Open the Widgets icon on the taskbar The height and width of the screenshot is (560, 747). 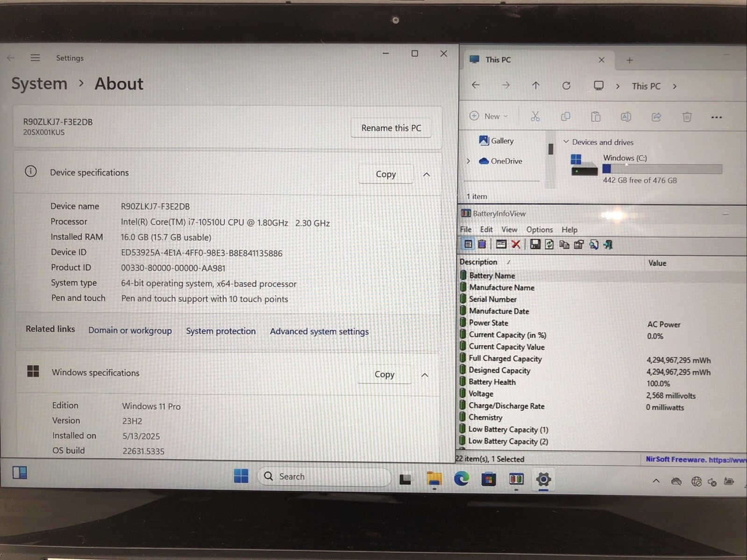[x=20, y=473]
